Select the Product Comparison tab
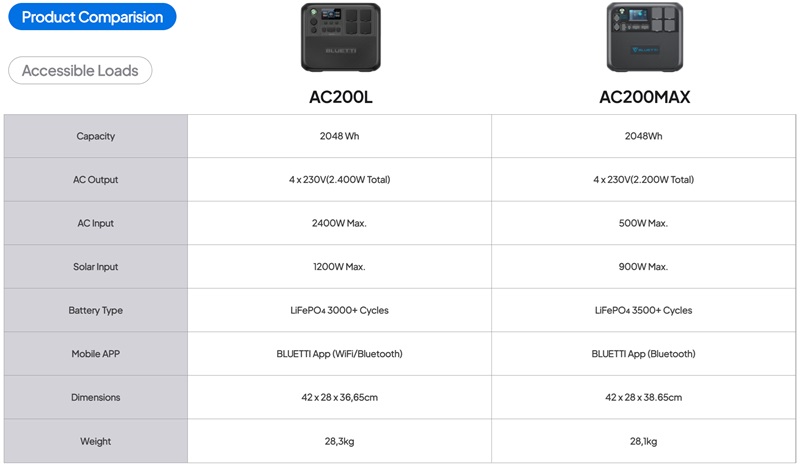 pos(92,17)
